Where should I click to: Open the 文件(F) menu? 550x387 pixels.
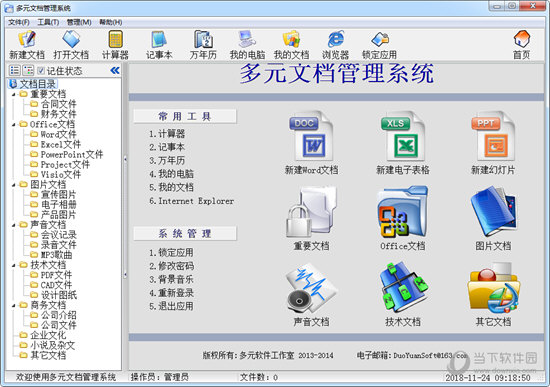click(x=19, y=22)
